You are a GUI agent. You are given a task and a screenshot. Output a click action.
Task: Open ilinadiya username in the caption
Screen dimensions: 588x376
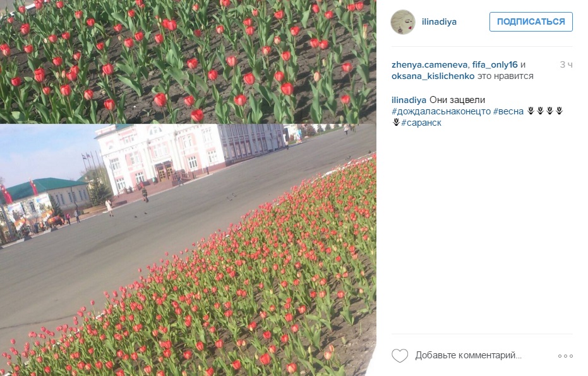click(x=409, y=100)
